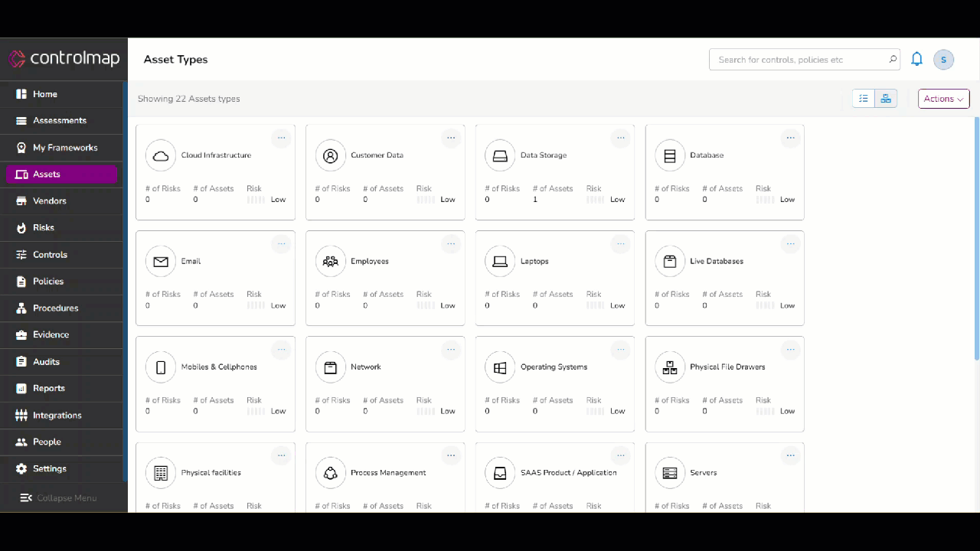
Task: Open Reports in sidebar
Action: (x=61, y=389)
